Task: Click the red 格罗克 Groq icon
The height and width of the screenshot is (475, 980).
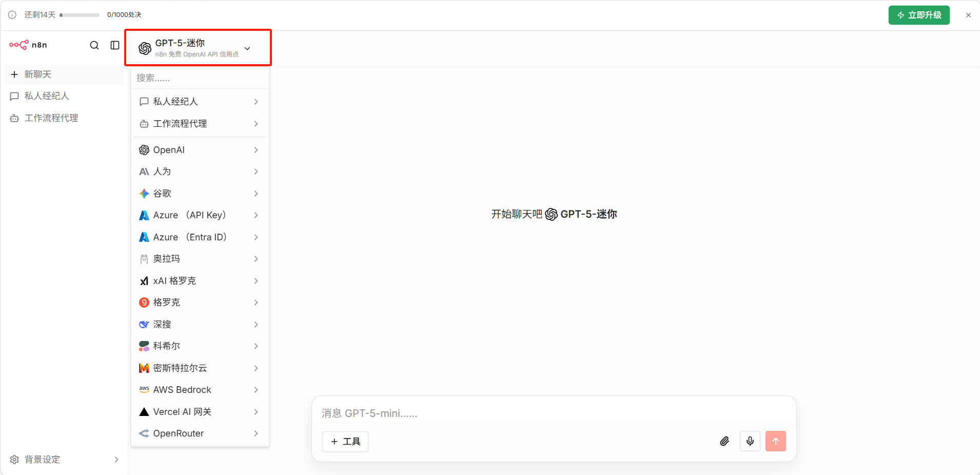Action: [144, 302]
